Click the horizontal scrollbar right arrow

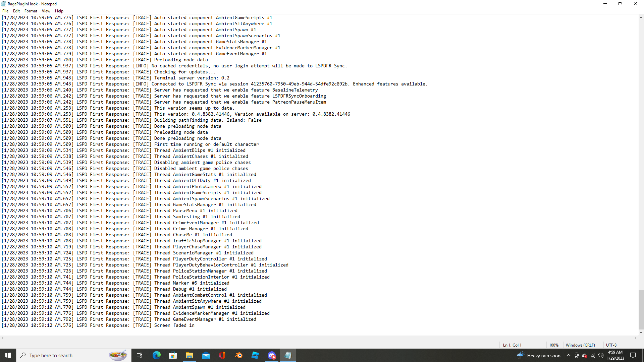pos(635,338)
